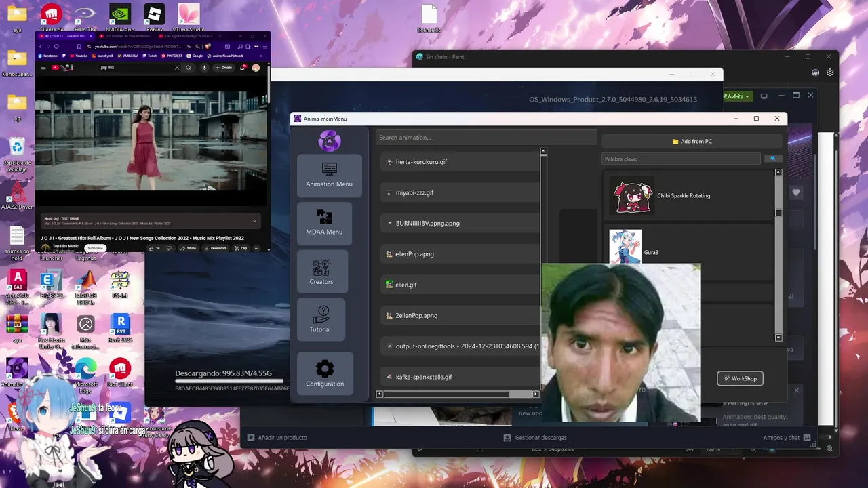The width and height of the screenshot is (868, 488).
Task: Open Amigos y chat in Steam
Action: point(787,438)
